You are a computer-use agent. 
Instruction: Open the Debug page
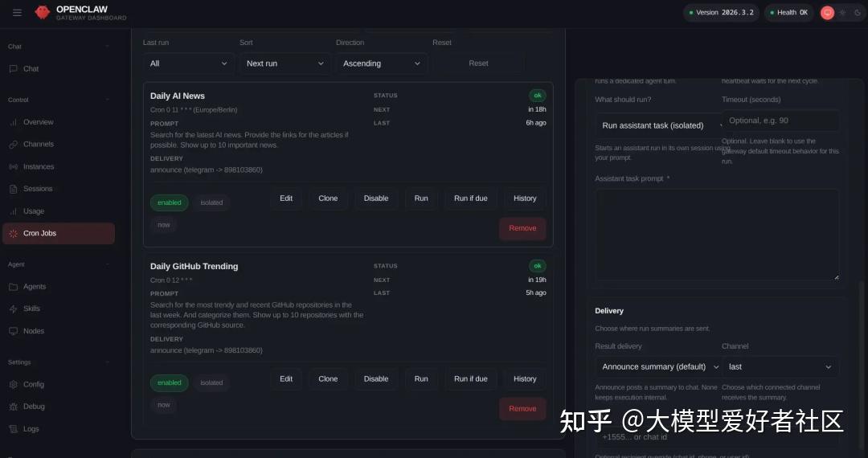pyautogui.click(x=34, y=407)
